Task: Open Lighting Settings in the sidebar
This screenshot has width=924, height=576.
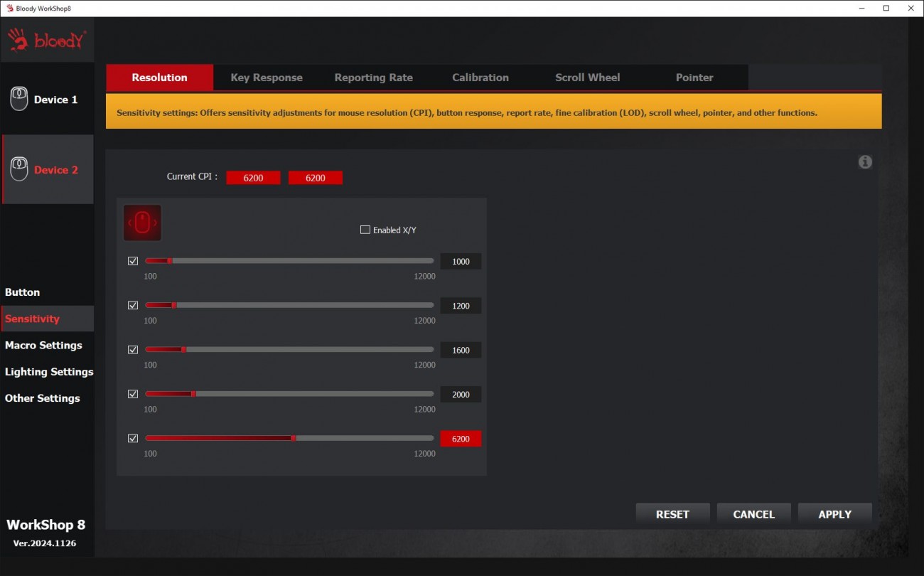Action: pyautogui.click(x=48, y=371)
